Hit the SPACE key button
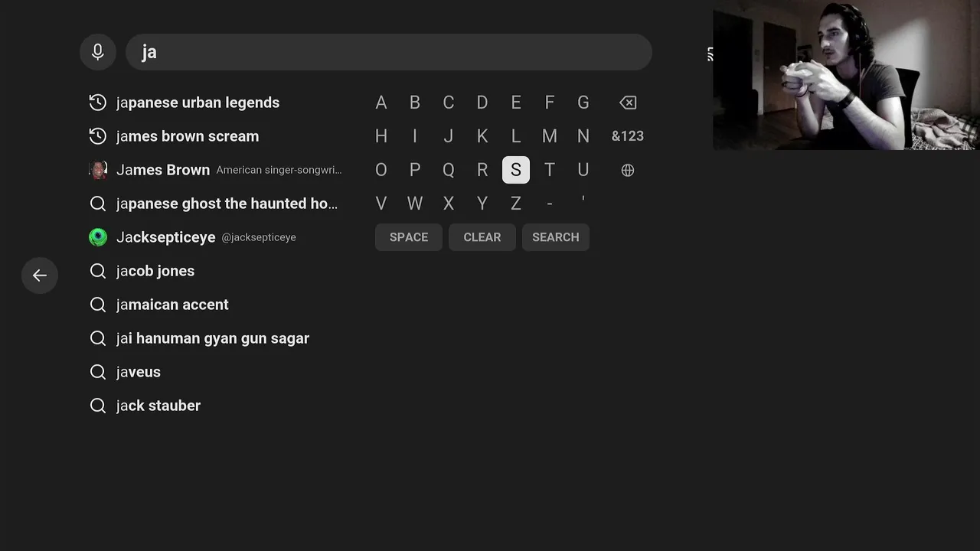The height and width of the screenshot is (551, 980). (409, 237)
